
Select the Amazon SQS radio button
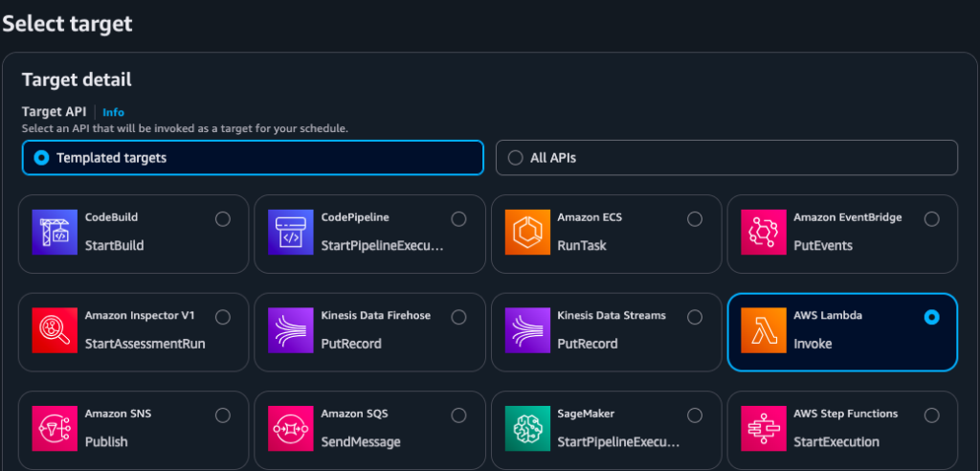click(458, 415)
